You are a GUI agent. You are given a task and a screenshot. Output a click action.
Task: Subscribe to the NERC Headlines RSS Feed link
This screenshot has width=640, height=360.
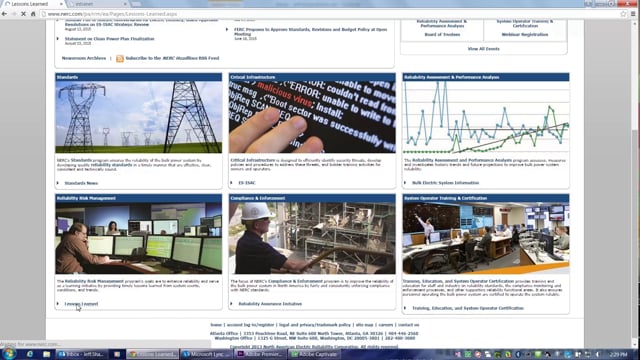point(172,58)
